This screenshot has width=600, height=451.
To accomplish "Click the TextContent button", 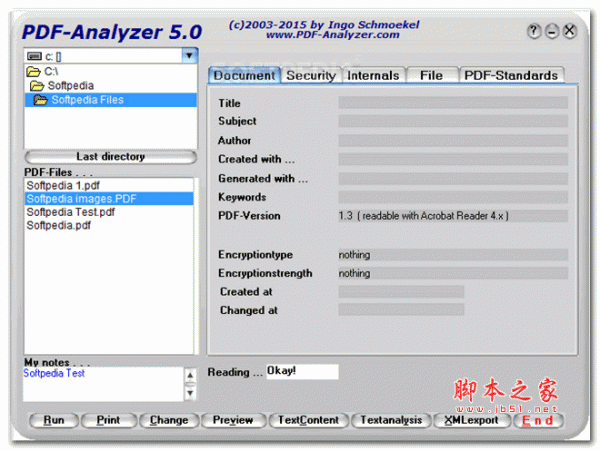I will pyautogui.click(x=308, y=420).
